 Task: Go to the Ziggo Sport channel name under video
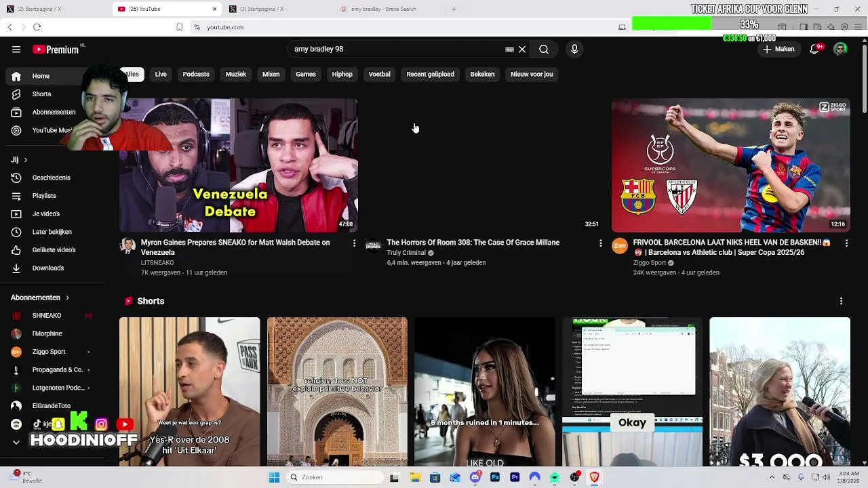[x=650, y=263]
